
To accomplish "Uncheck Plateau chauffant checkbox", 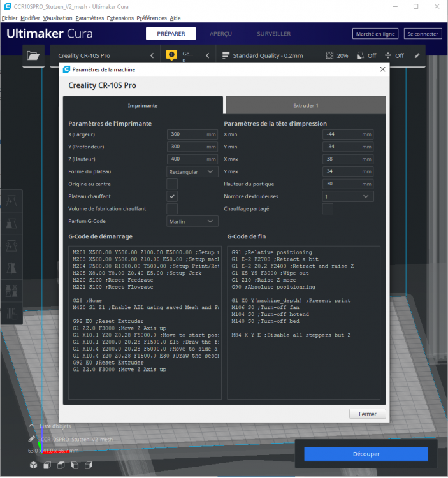I will click(172, 197).
